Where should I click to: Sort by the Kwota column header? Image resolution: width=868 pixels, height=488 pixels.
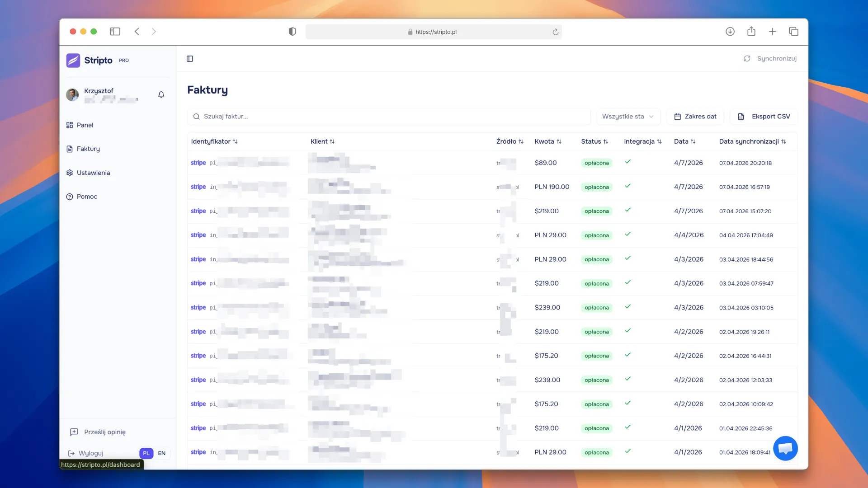[547, 141]
